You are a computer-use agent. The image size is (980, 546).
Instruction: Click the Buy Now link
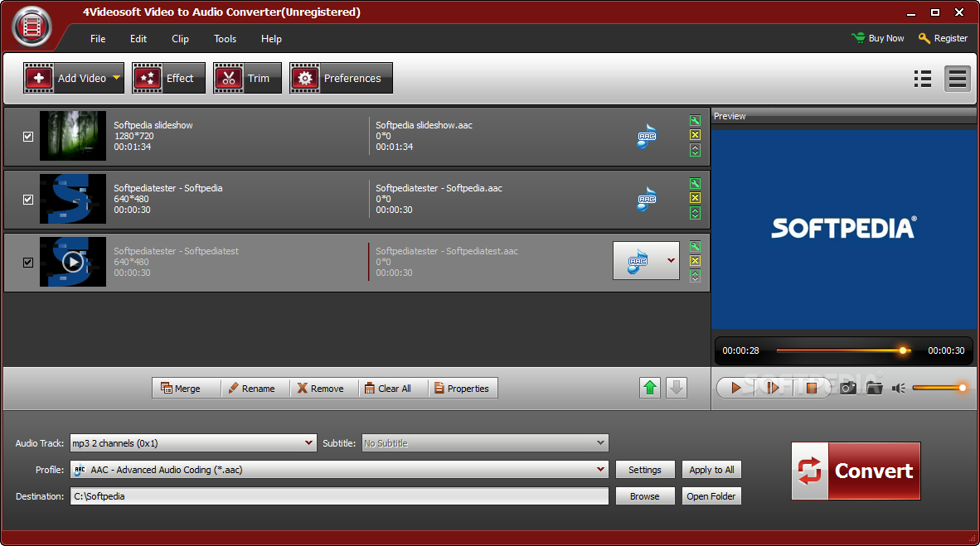pyautogui.click(x=878, y=38)
